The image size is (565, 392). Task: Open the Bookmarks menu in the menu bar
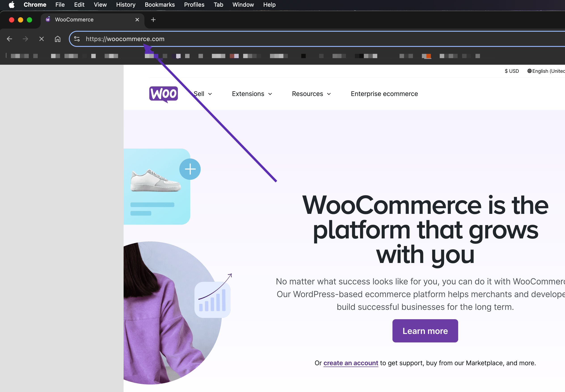point(160,5)
